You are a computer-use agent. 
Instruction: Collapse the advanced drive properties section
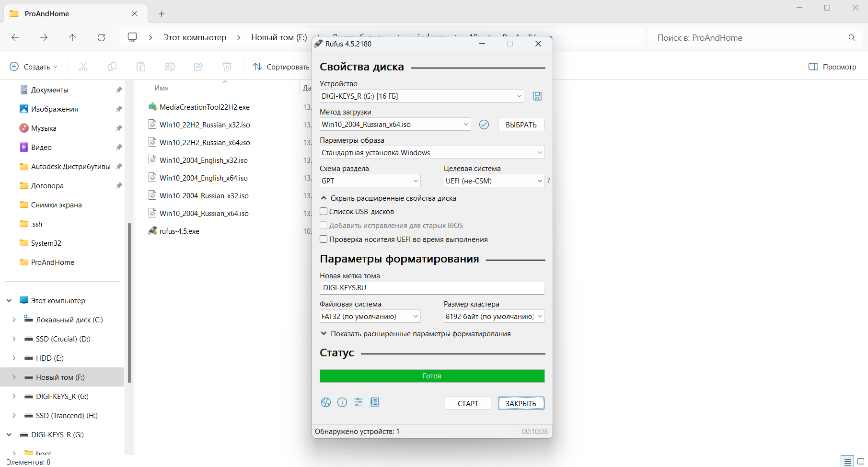[x=388, y=198]
